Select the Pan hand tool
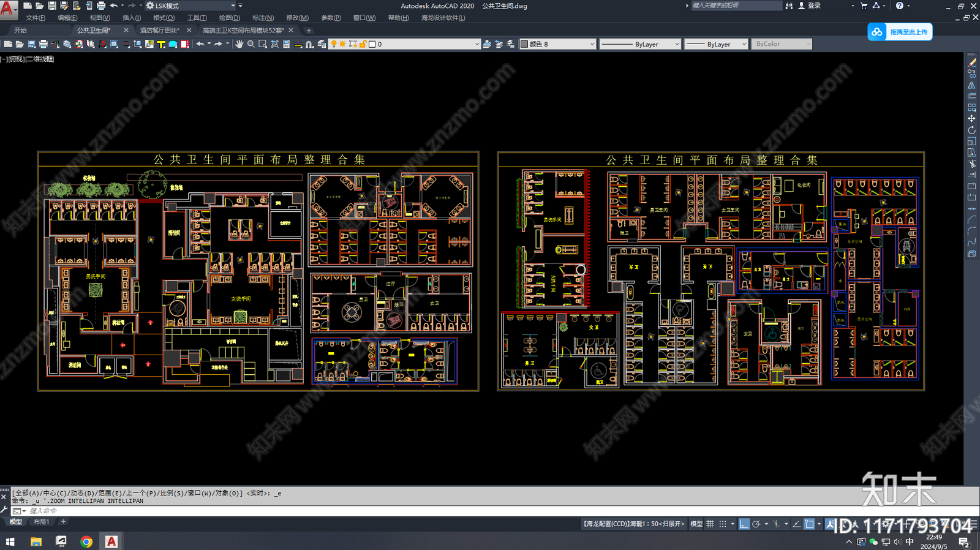Image resolution: width=980 pixels, height=550 pixels. click(x=239, y=44)
